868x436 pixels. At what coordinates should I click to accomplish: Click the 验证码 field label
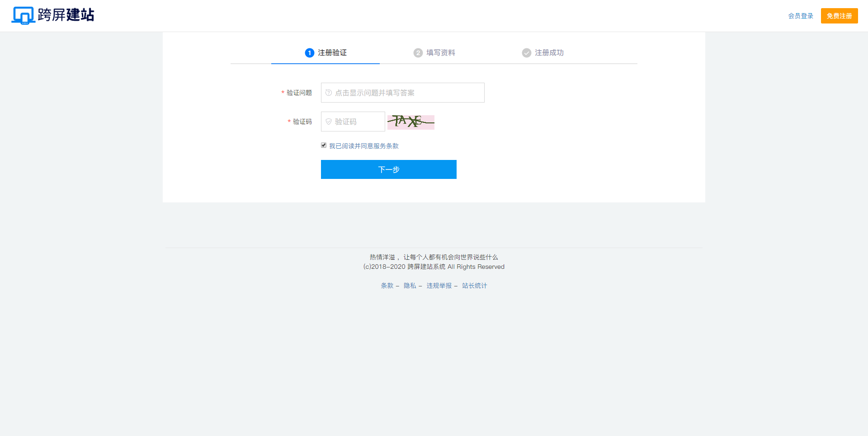point(302,122)
